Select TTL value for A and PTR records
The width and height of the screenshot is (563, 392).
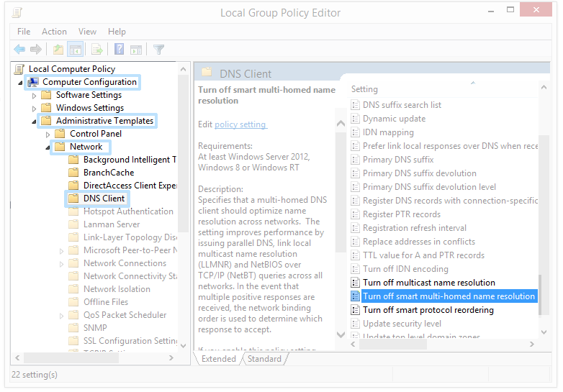pyautogui.click(x=423, y=255)
